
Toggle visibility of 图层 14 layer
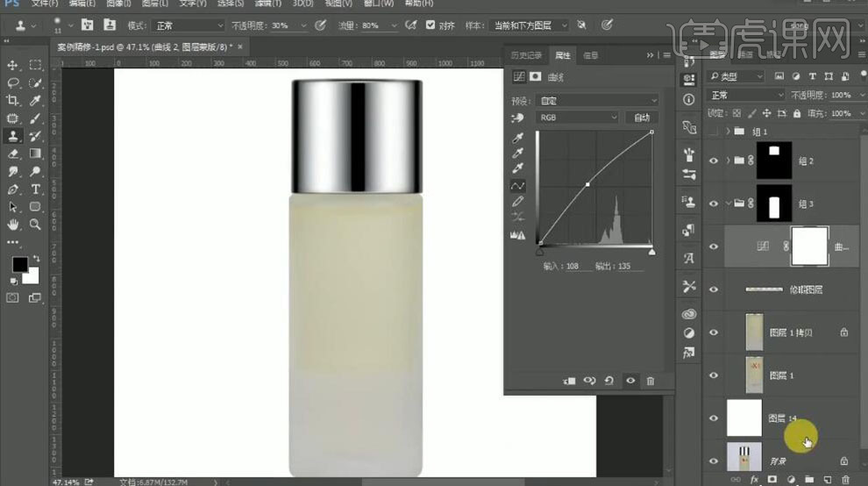(714, 418)
